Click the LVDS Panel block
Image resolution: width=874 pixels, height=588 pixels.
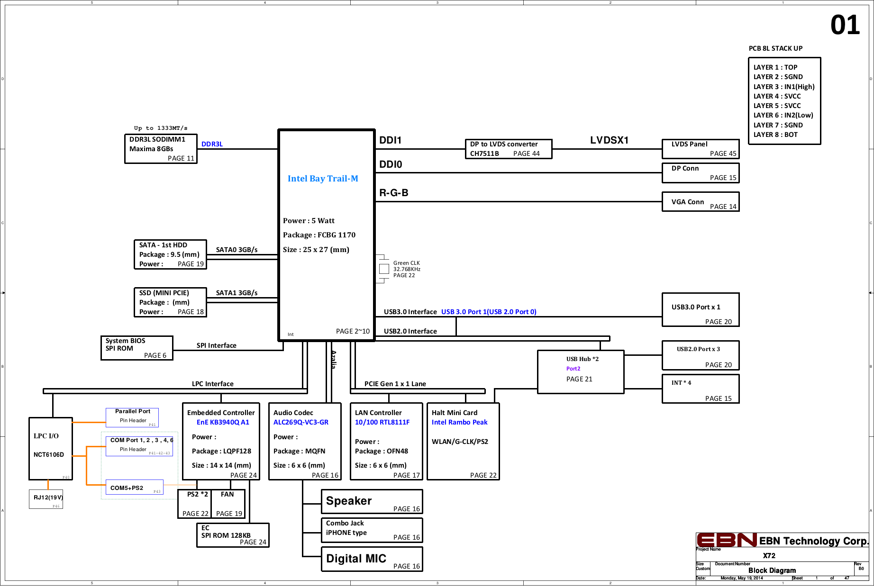coord(701,149)
